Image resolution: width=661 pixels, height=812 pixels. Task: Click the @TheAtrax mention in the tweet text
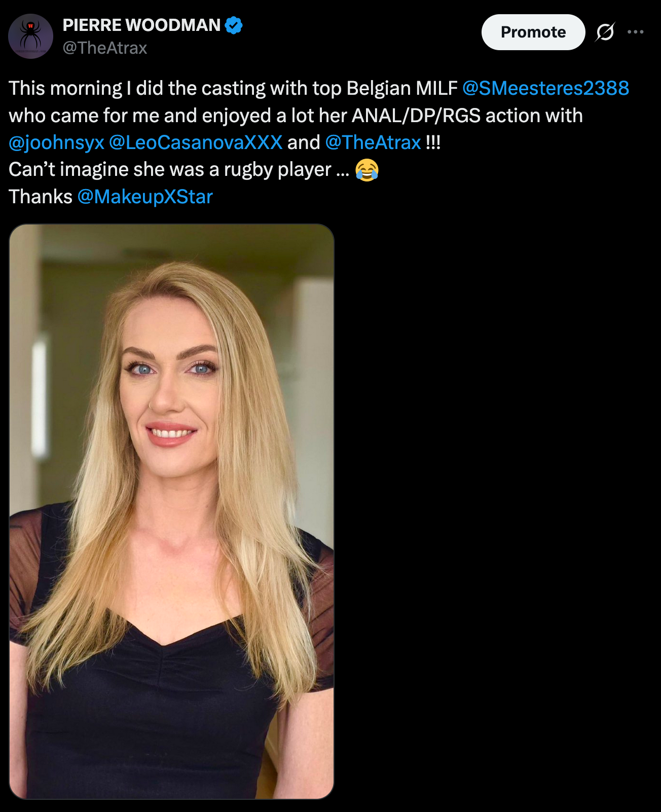pos(373,142)
